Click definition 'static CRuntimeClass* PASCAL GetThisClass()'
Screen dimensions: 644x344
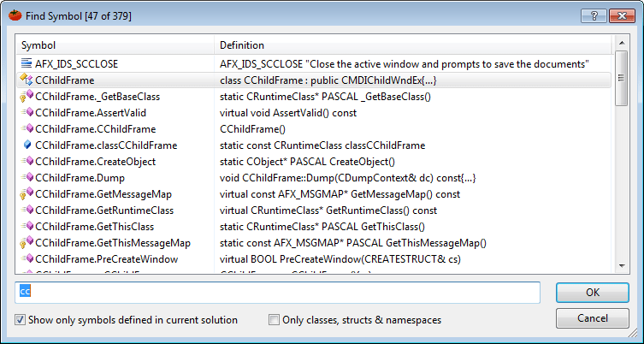[322, 227]
